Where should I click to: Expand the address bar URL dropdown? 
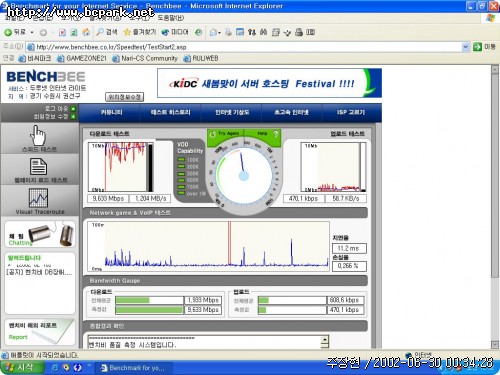pyautogui.click(x=465, y=47)
